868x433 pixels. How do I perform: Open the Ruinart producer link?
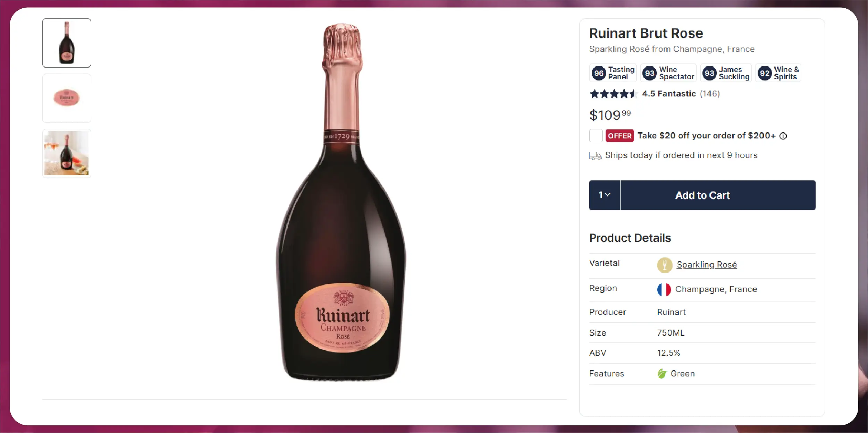[x=671, y=312]
